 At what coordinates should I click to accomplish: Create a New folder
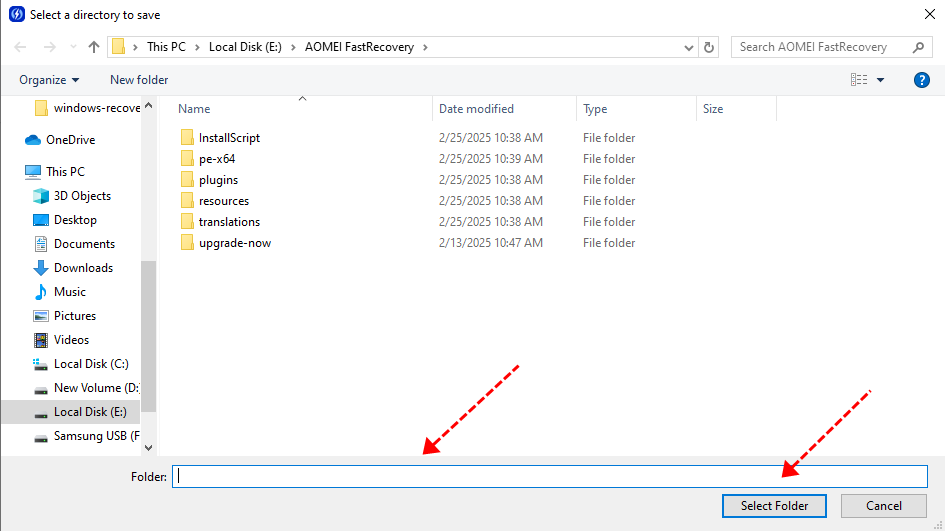point(139,80)
